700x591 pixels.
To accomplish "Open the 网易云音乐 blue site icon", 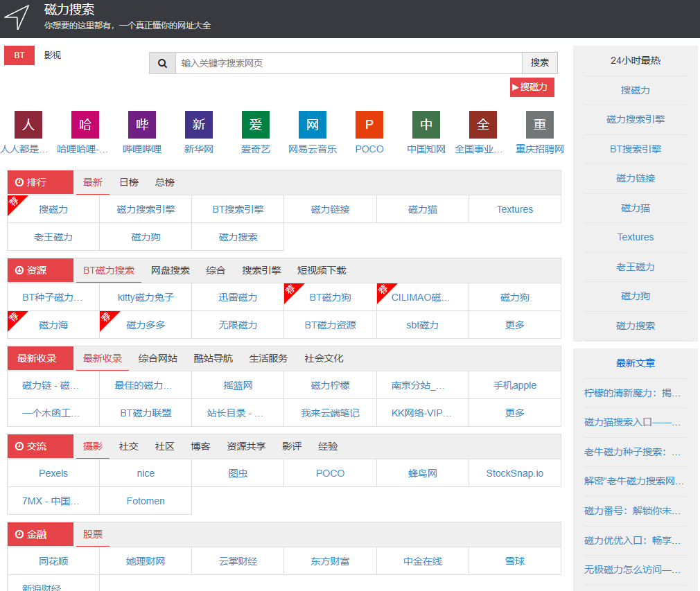I will [313, 125].
